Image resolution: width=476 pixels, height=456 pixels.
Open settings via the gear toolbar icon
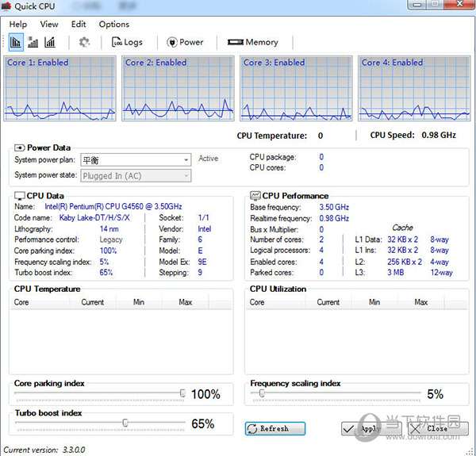click(84, 42)
